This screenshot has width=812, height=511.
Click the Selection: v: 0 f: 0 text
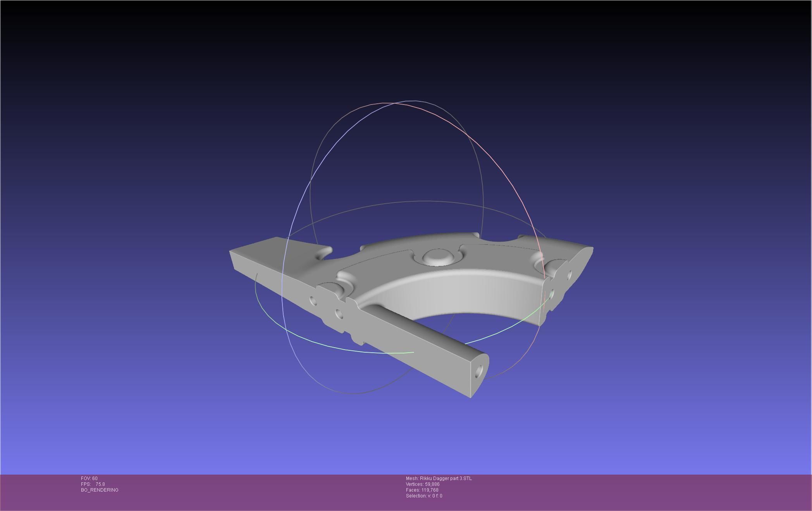point(424,496)
